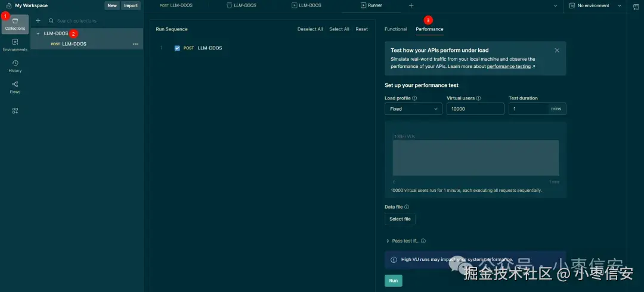Open the configure sidebar grid icon
The width and height of the screenshot is (644, 292).
point(15,110)
